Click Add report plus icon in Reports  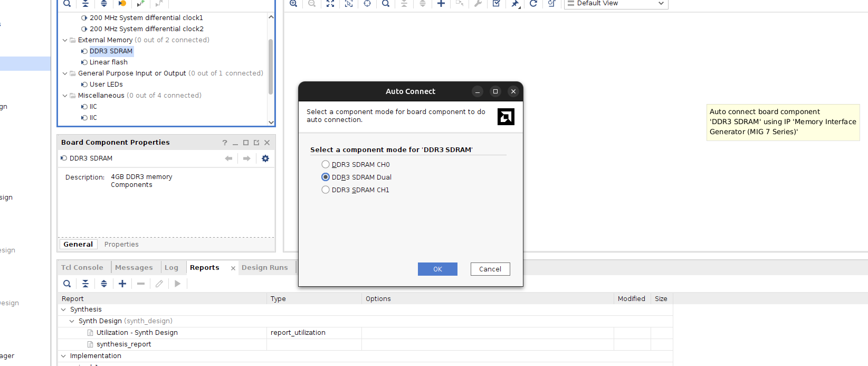(122, 284)
